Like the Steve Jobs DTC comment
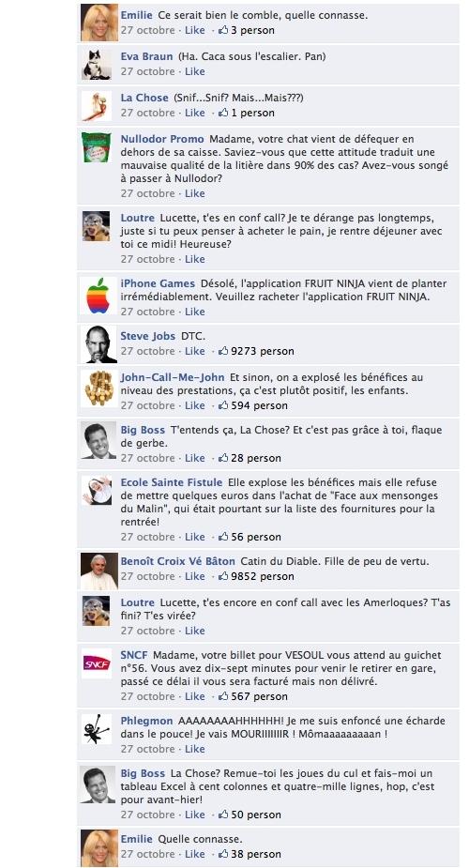 click(195, 351)
